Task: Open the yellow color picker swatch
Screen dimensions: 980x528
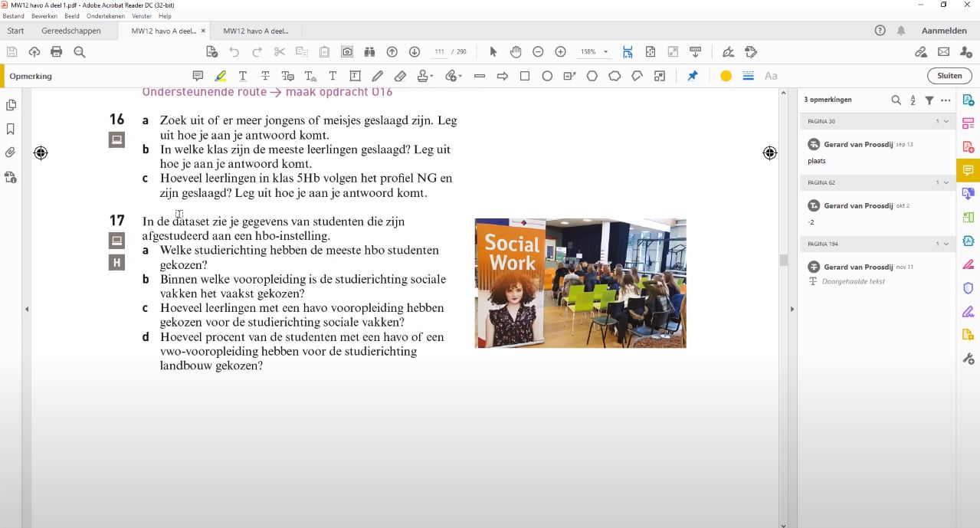Action: (726, 76)
